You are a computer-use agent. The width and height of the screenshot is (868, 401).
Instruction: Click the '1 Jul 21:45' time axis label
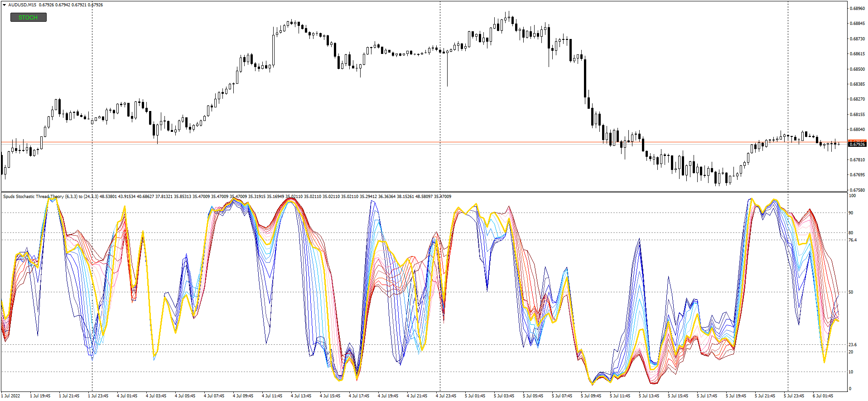(x=69, y=396)
